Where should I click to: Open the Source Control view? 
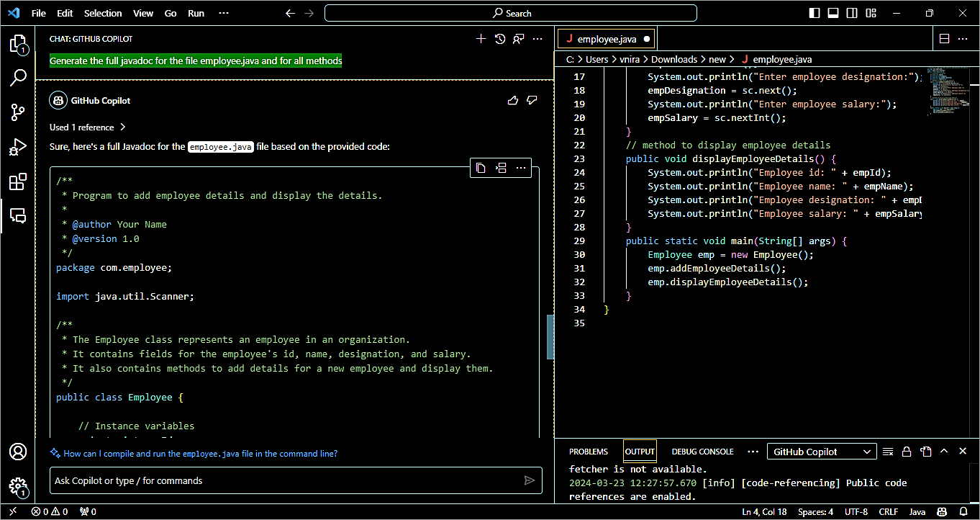point(18,112)
